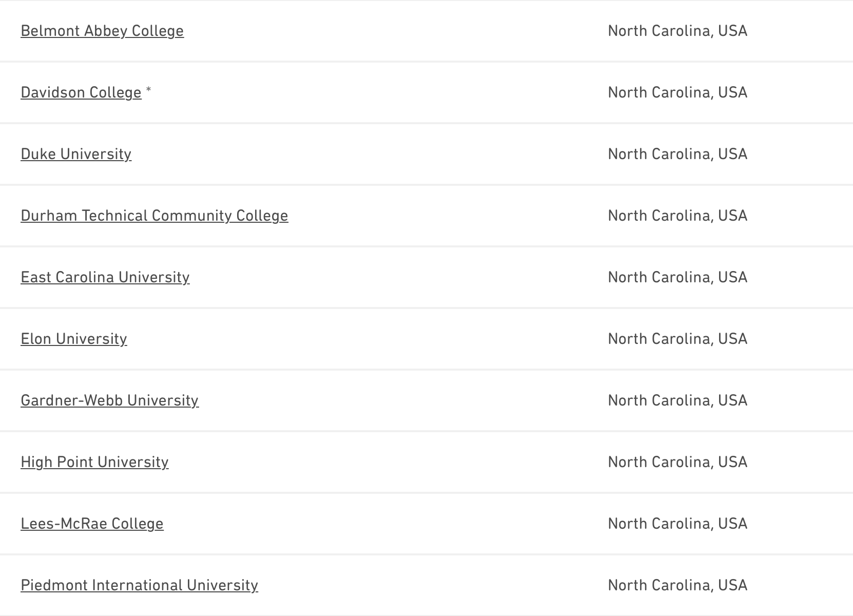Open the Belmont Abbey College link
This screenshot has width=853, height=616.
pyautogui.click(x=102, y=31)
